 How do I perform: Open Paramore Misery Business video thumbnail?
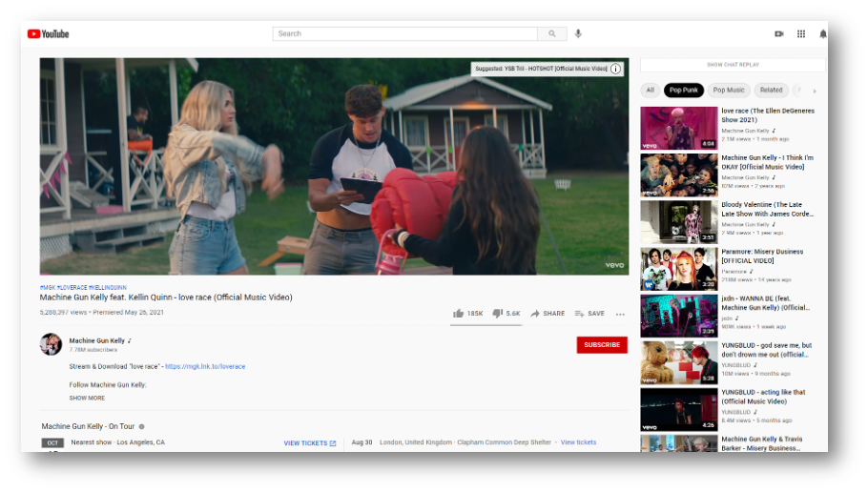tap(679, 269)
